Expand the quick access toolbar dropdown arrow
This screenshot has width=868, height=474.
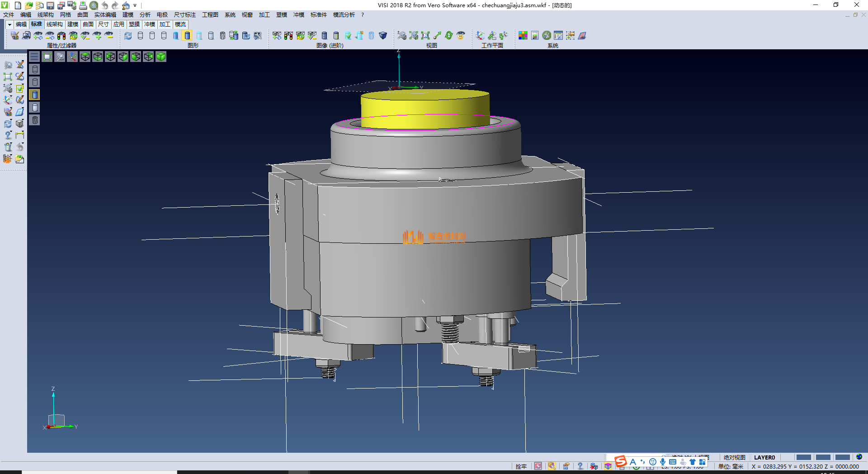click(135, 5)
